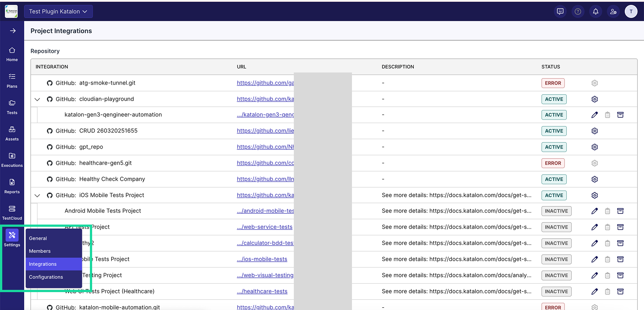Screen dimensions: 644x310
Task: Open the gear settings for healthcare-gen5.git
Action: point(594,163)
